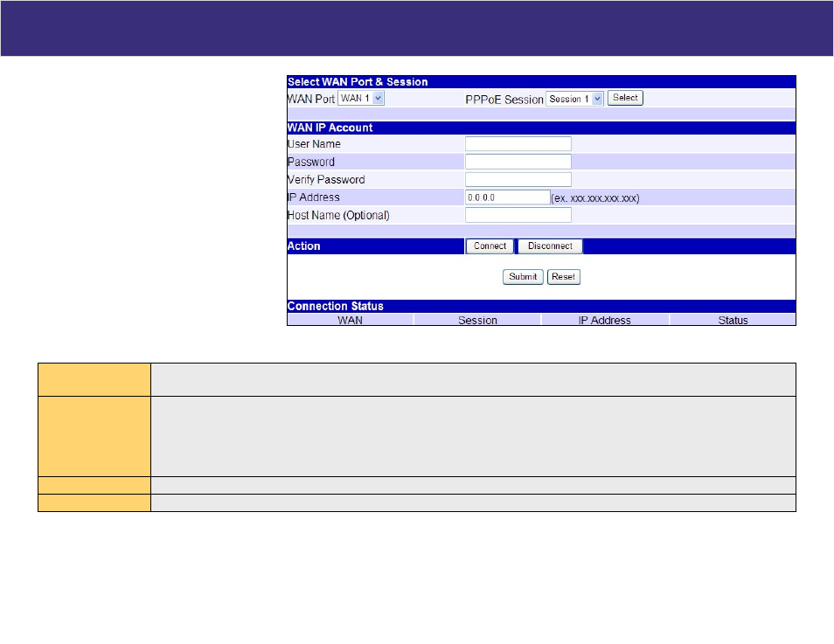Click the Select button
Screen dimensions: 834x644
tap(625, 98)
